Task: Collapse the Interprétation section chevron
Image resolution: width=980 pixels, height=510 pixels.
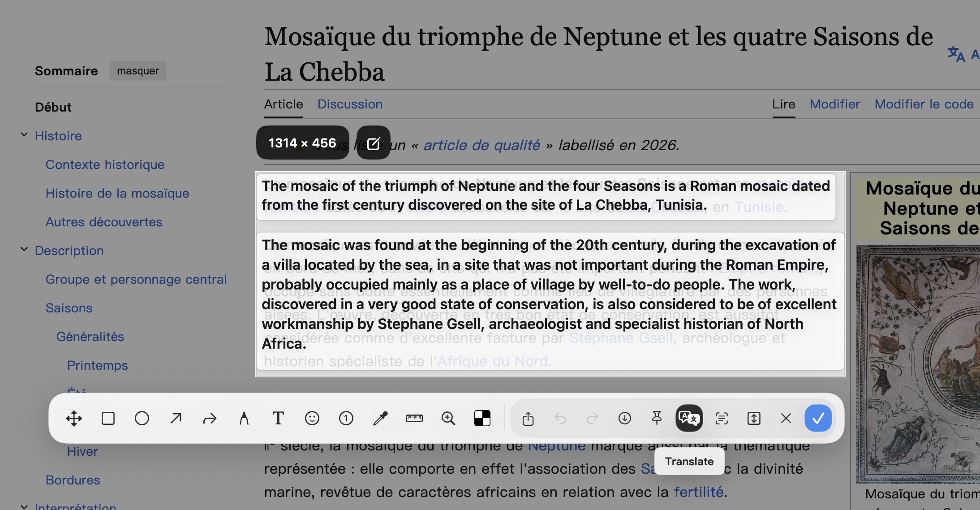Action: (24, 506)
